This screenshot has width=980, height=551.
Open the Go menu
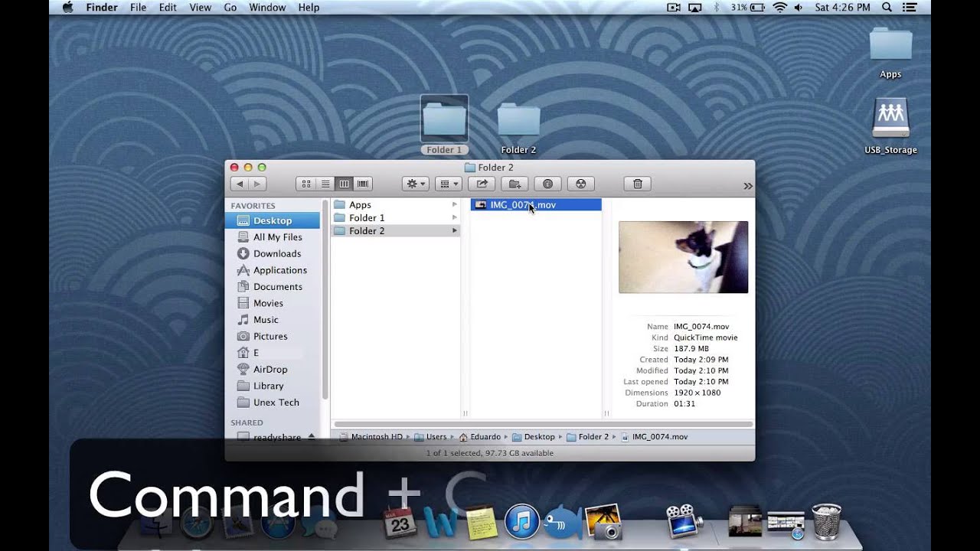click(230, 8)
